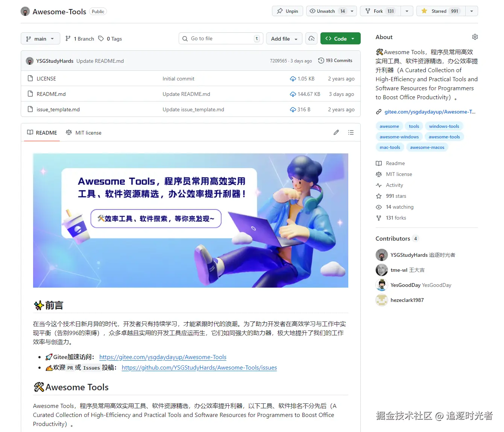504x432 pixels.
Task: View the 1 Branch link
Action: pos(80,38)
